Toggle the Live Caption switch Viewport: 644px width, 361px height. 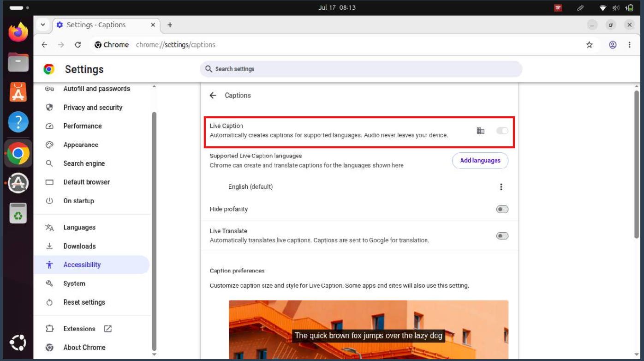(x=502, y=131)
